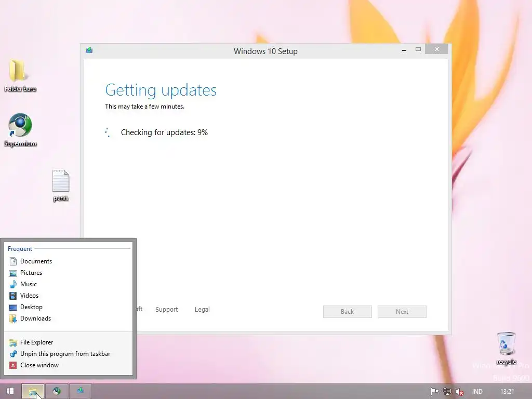Click the Pictures icon in jump list
Screen dimensions: 532x399
[x=13, y=273]
